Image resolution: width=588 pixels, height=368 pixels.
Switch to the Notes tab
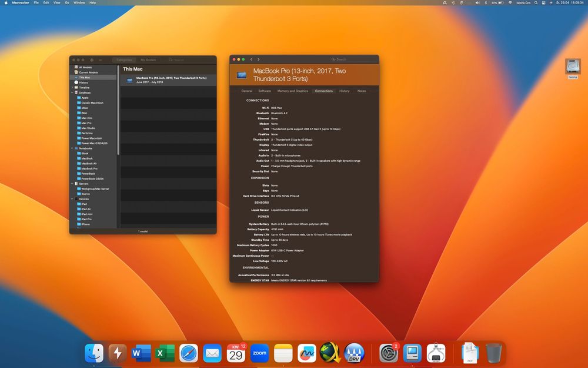[x=362, y=91]
